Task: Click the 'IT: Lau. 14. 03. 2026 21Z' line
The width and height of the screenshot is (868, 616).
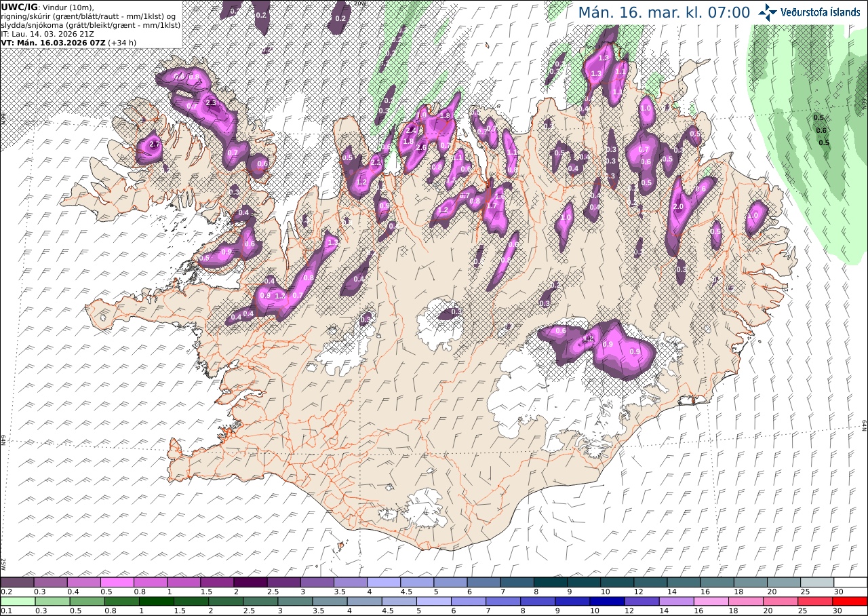Action: click(47, 33)
